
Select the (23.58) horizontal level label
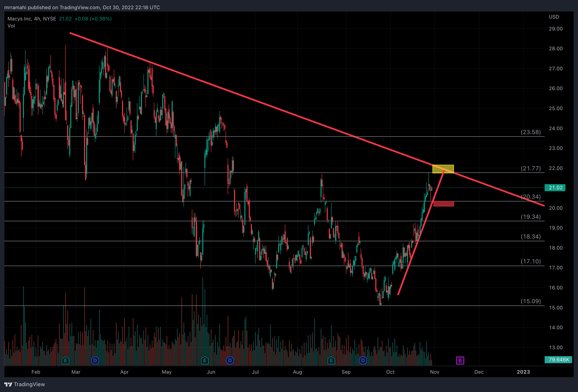tap(530, 132)
